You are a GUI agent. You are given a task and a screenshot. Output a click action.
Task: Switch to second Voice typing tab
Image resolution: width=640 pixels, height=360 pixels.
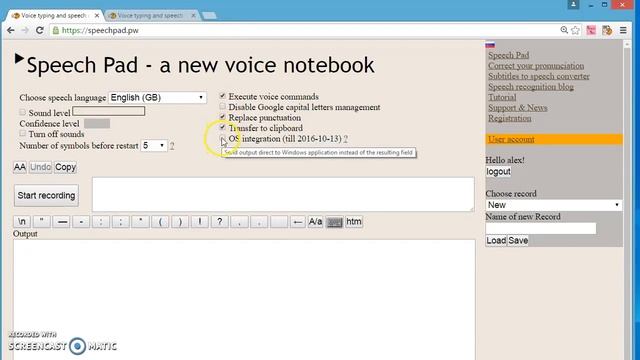pos(151,16)
